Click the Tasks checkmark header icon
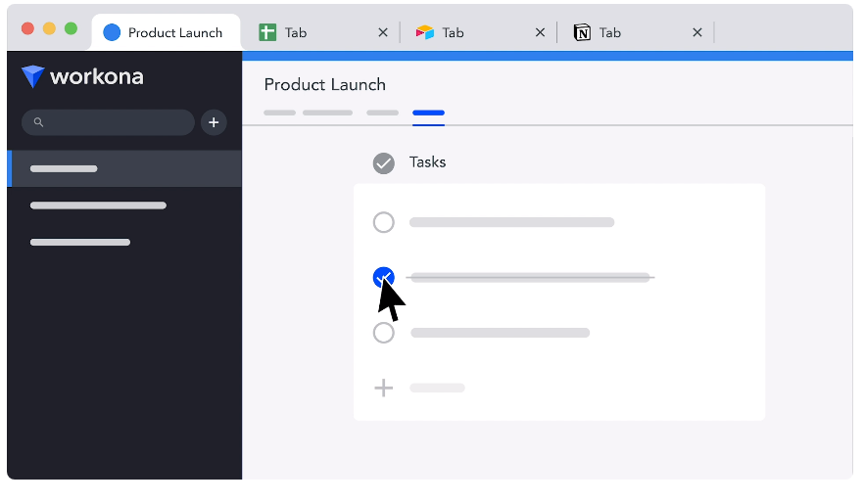The width and height of the screenshot is (864, 504). click(384, 163)
